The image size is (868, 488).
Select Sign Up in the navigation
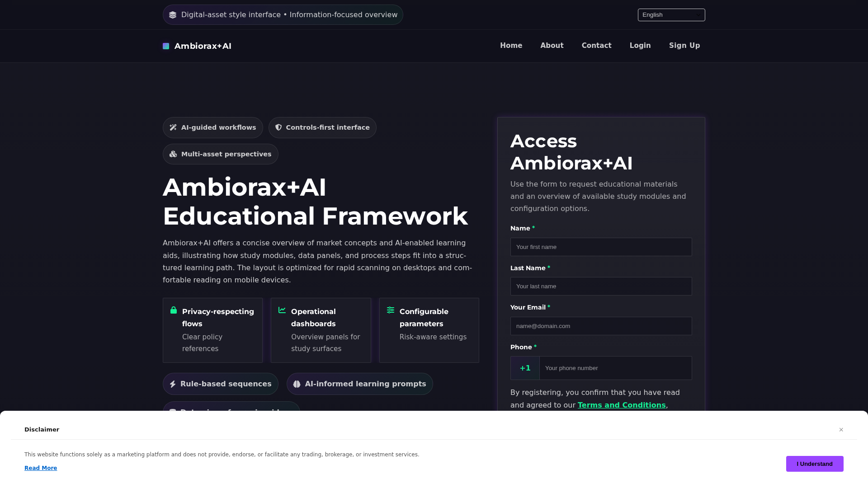coord(684,46)
